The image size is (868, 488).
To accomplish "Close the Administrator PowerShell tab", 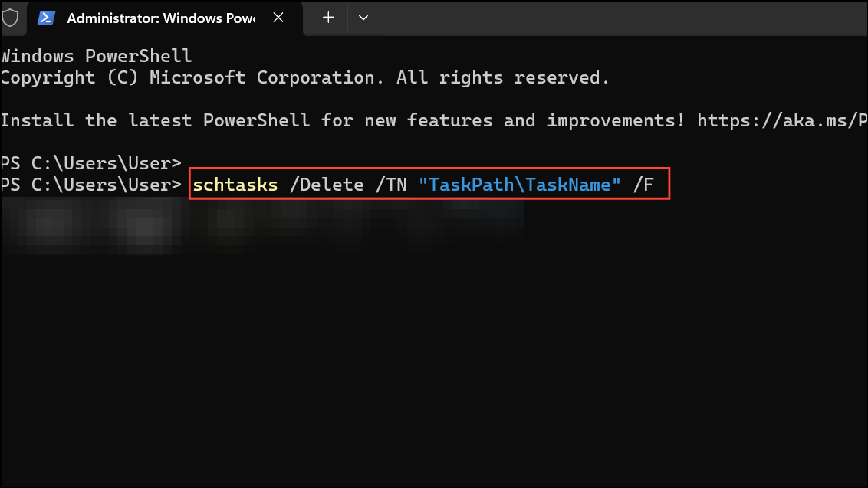I will pos(278,17).
